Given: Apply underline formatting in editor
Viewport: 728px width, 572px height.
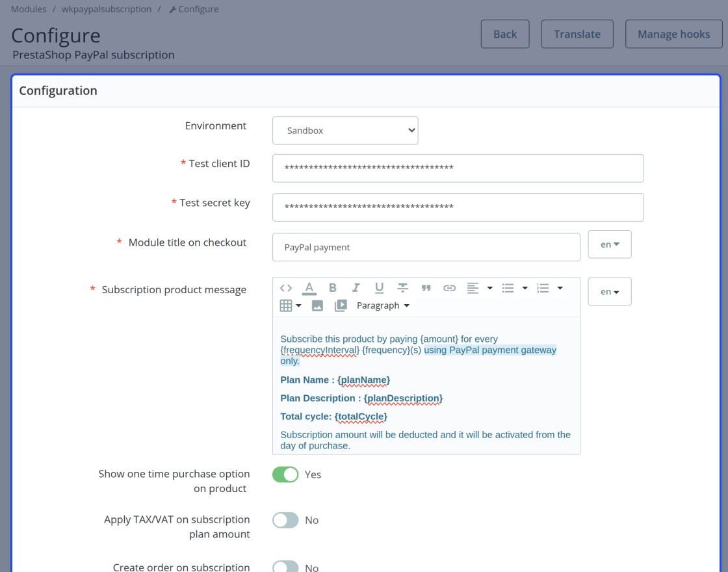Looking at the screenshot, I should coord(380,288).
